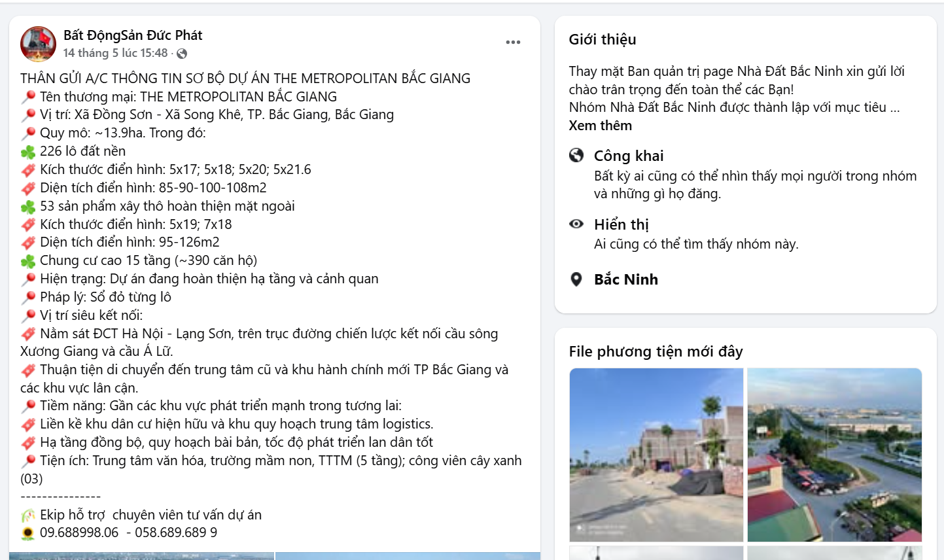Open the construction street photo thumbnail
Image resolution: width=944 pixels, height=560 pixels.
click(656, 455)
